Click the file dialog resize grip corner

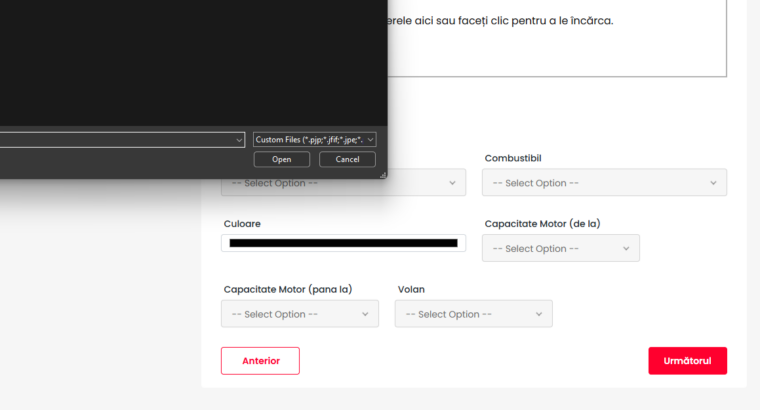382,174
